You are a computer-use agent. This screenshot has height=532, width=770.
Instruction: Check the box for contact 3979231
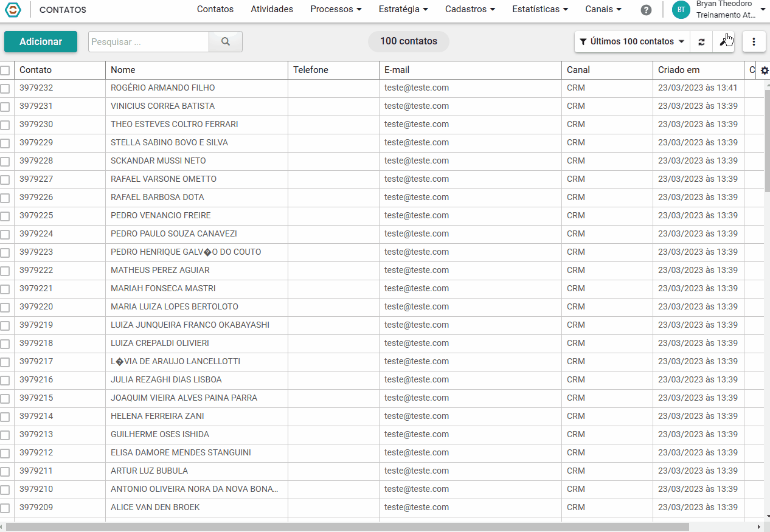pyautogui.click(x=5, y=107)
